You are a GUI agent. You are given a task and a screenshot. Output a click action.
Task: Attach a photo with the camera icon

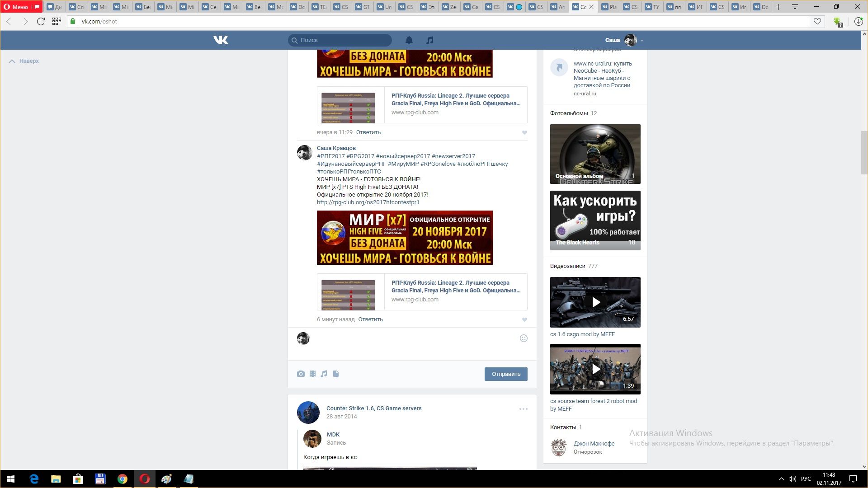click(x=301, y=374)
